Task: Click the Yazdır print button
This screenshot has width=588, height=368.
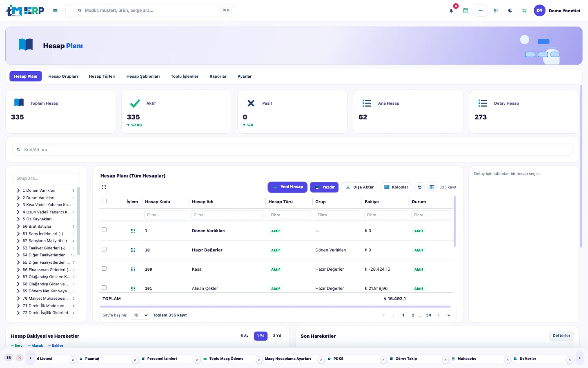Action: click(x=325, y=187)
